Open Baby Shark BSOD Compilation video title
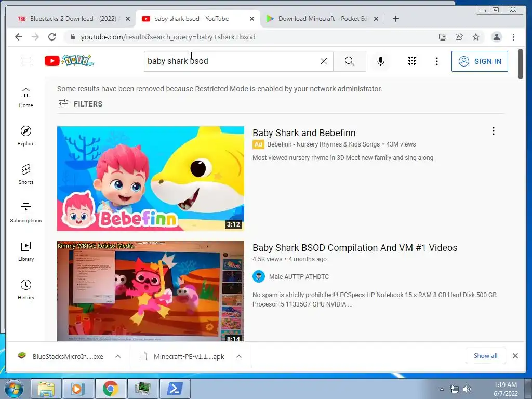The image size is (532, 399). pyautogui.click(x=355, y=248)
